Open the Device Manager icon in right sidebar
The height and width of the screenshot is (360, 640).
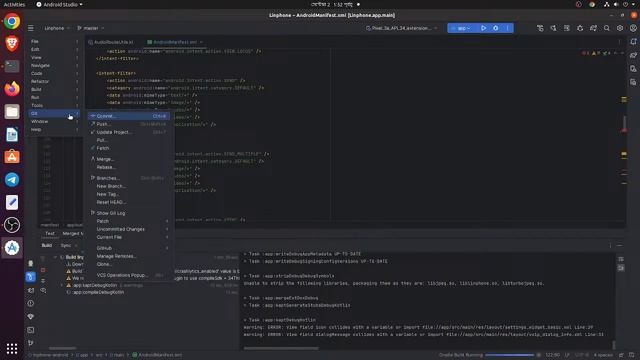tap(633, 69)
